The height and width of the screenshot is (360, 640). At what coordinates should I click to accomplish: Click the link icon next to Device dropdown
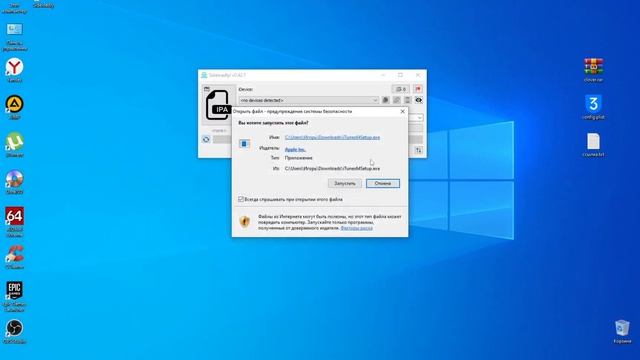click(396, 100)
